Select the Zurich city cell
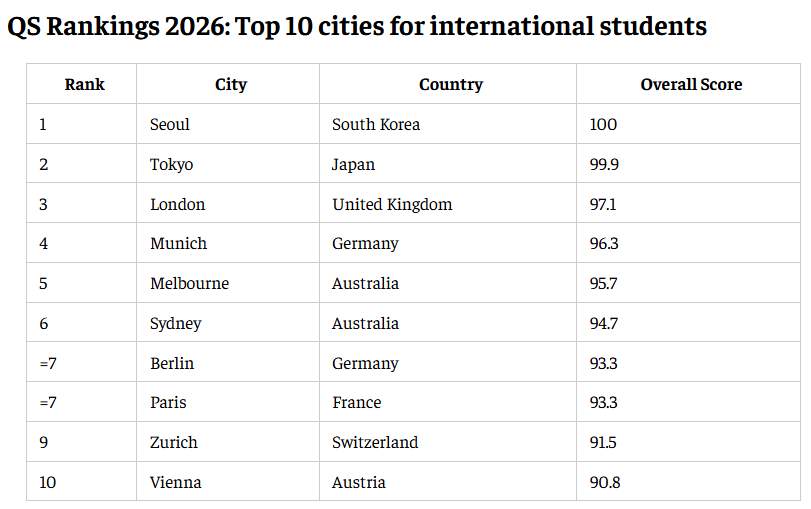 click(228, 442)
